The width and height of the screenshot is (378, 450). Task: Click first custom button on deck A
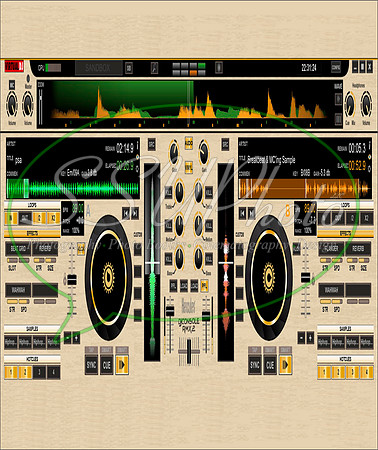click(x=138, y=250)
